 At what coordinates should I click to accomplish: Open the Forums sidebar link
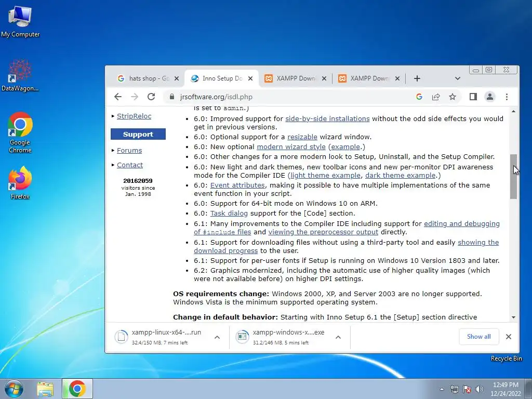[129, 150]
